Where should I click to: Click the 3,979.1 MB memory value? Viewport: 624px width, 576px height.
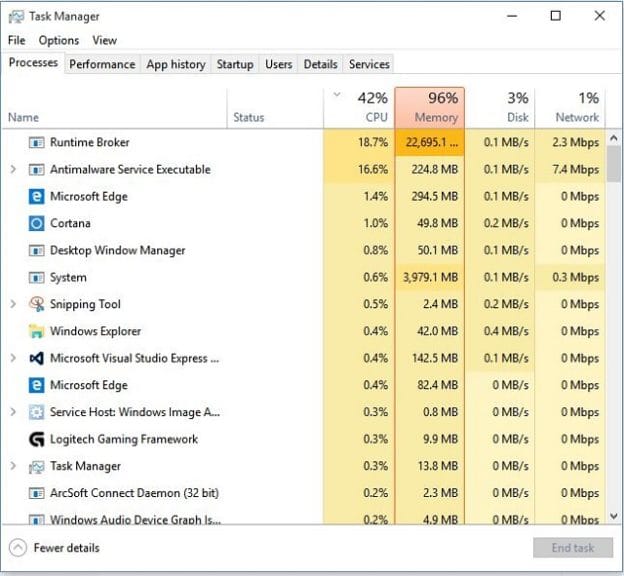[x=430, y=277]
